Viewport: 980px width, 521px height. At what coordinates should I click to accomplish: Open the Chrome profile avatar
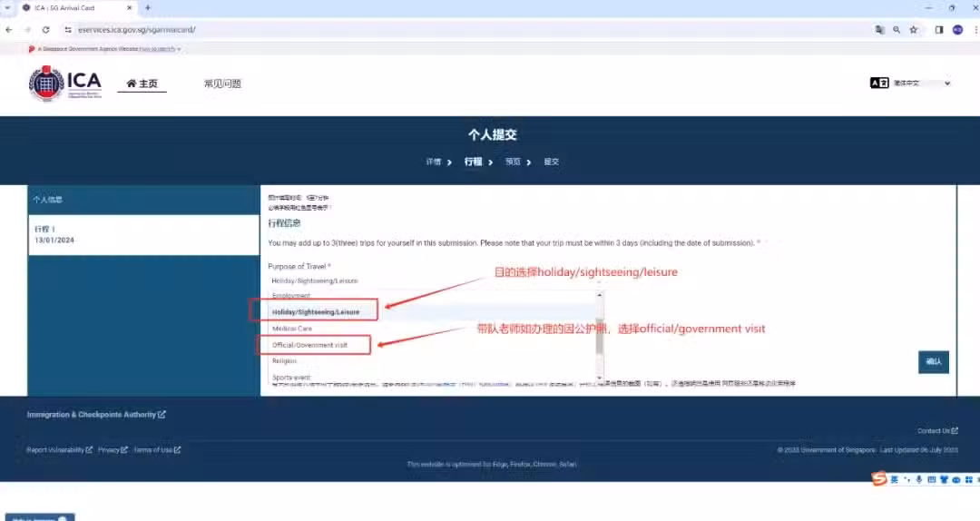pyautogui.click(x=957, y=29)
